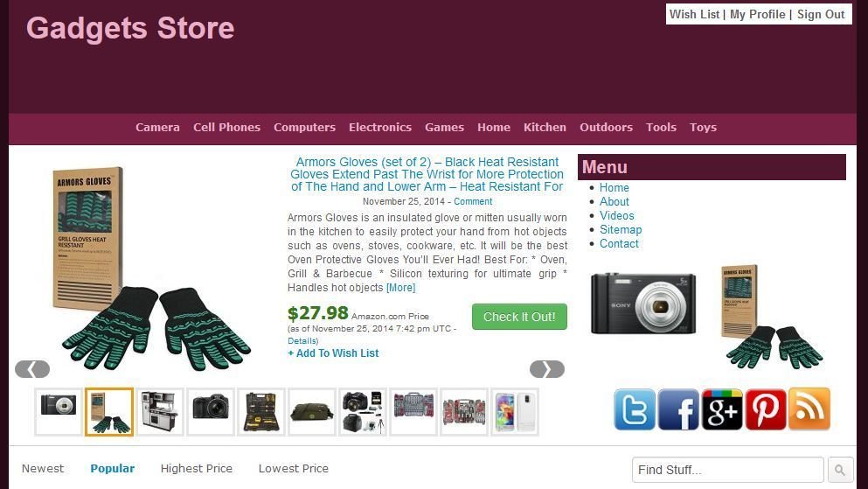
Task: Sort products by Newest
Action: pyautogui.click(x=43, y=469)
